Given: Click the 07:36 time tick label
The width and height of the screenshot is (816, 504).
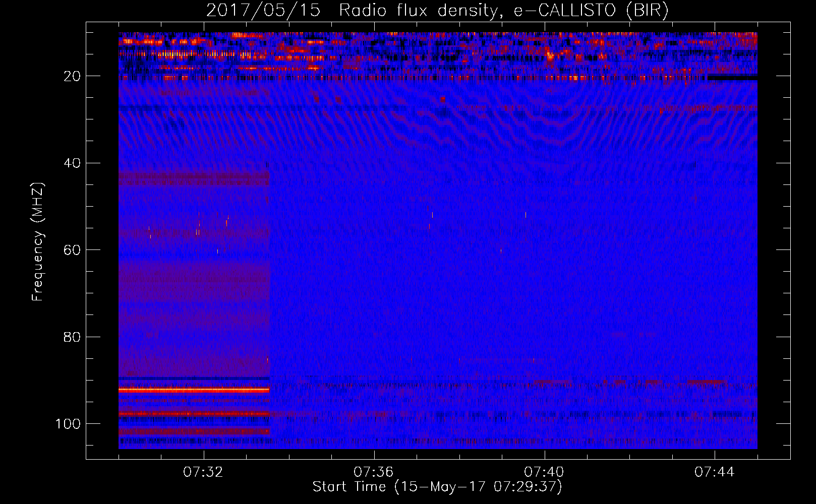Looking at the screenshot, I should coord(374,472).
